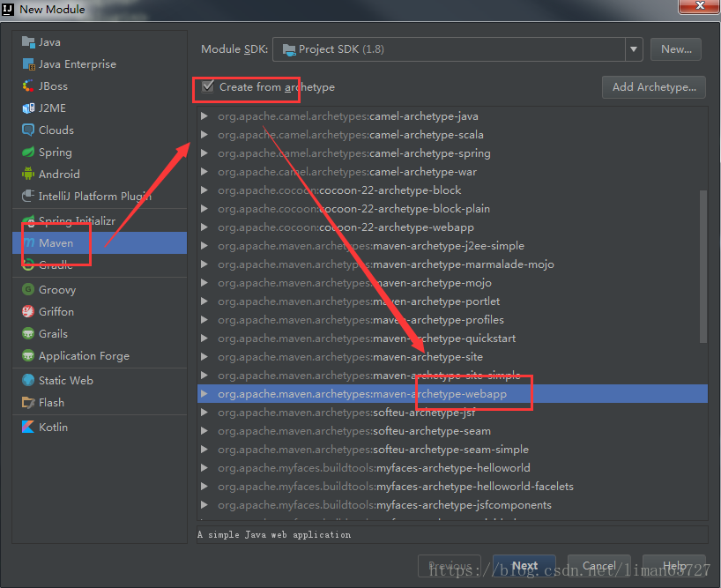The height and width of the screenshot is (588, 721).
Task: Choose Static Web module type label
Action: click(x=66, y=380)
